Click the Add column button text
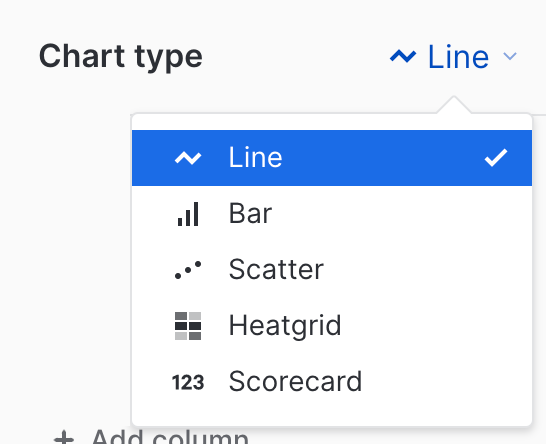 pos(170,437)
